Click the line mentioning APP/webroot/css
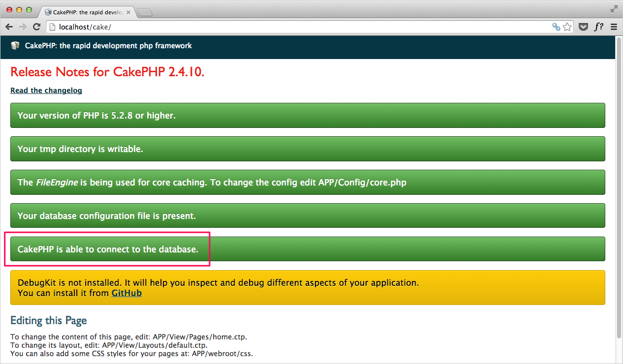This screenshot has height=364, width=623. coord(131,354)
